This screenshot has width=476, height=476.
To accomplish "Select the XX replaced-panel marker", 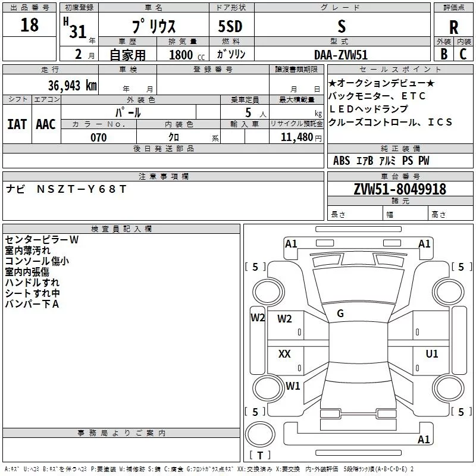I will tap(284, 354).
